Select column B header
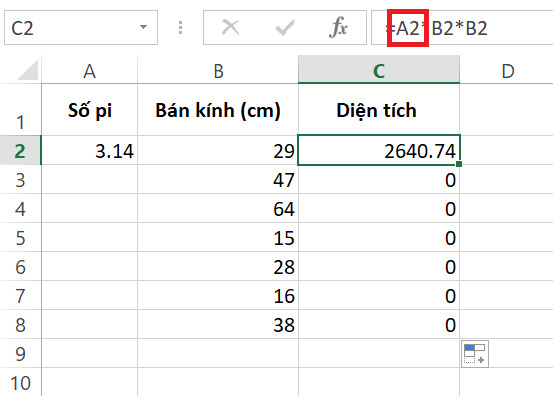Screen dimensions: 553x396 218,70
